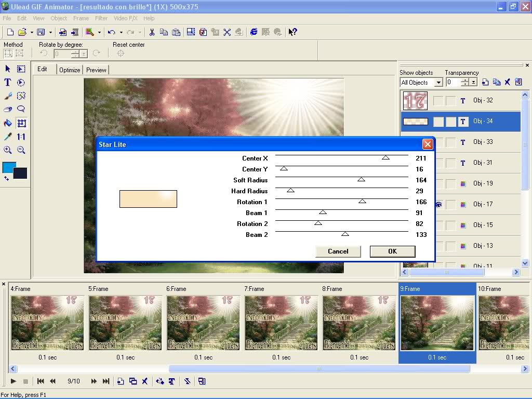Switch to the Optimize tab

(70, 70)
